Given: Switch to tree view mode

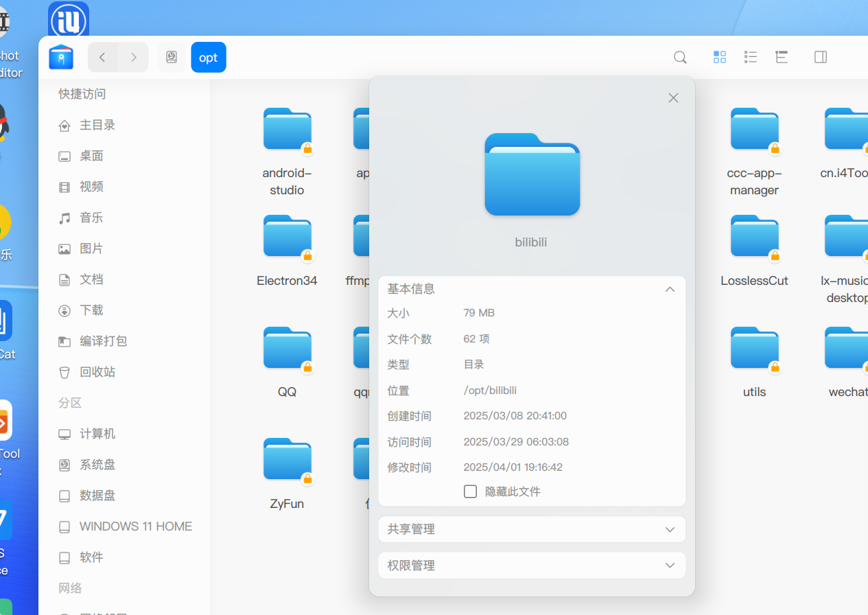Looking at the screenshot, I should click(782, 57).
